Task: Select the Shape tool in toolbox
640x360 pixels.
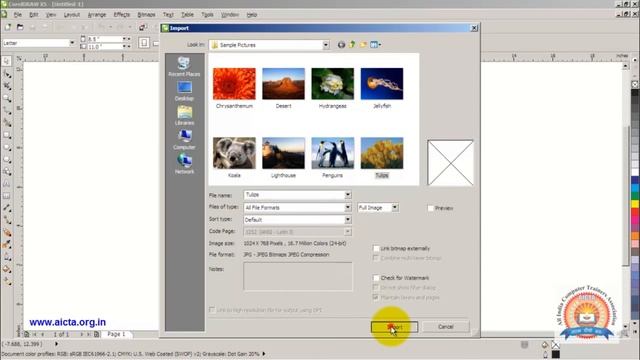Action: [x=7, y=74]
